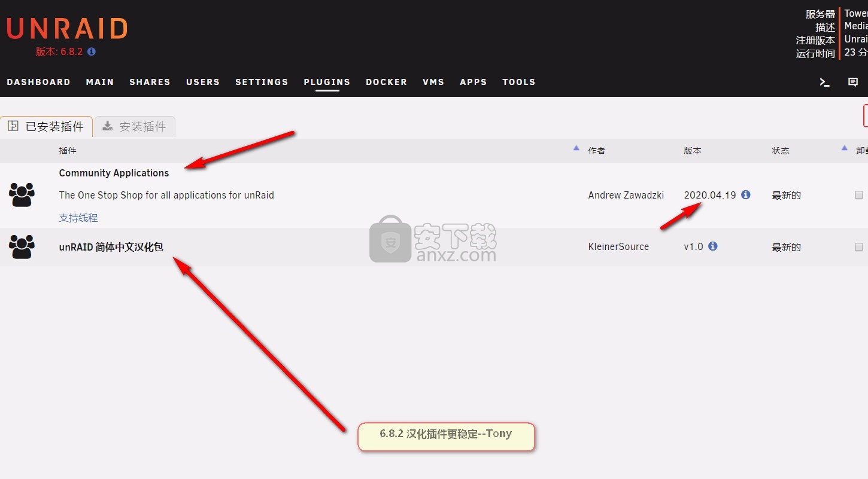Open 支持线程 support link
The height and width of the screenshot is (479, 868).
[x=78, y=218]
